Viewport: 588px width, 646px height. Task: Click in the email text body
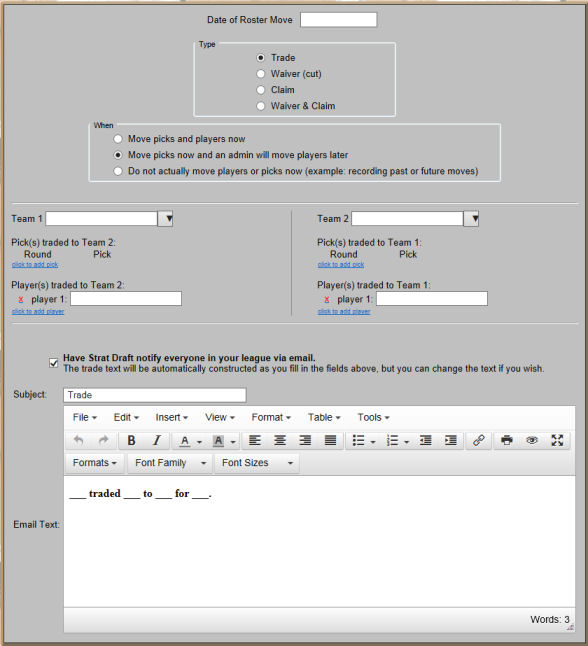coord(319,542)
